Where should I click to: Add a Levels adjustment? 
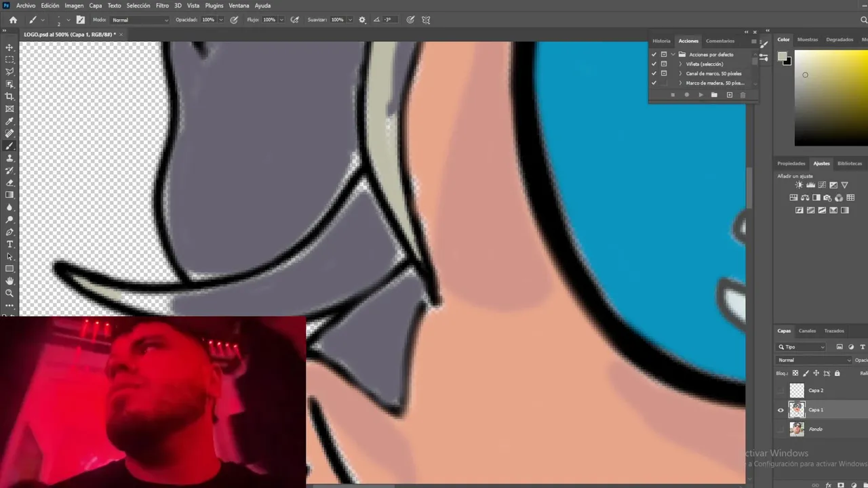point(810,185)
